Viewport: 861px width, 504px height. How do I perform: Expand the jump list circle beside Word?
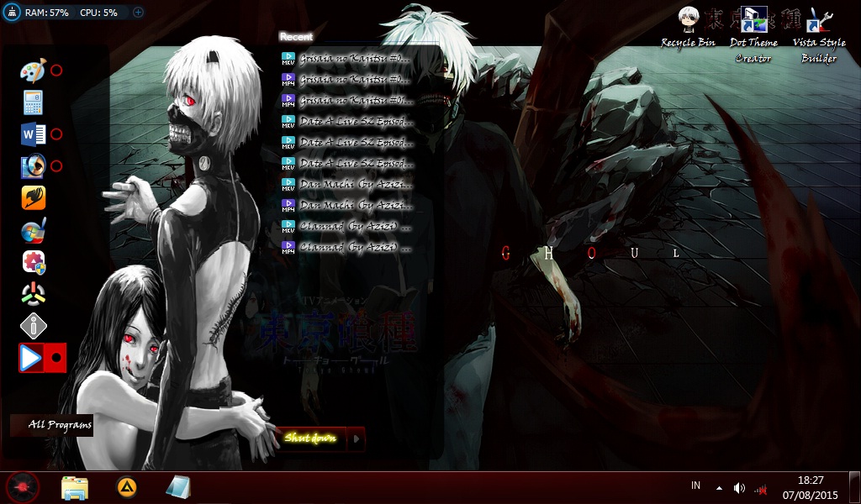(x=56, y=134)
